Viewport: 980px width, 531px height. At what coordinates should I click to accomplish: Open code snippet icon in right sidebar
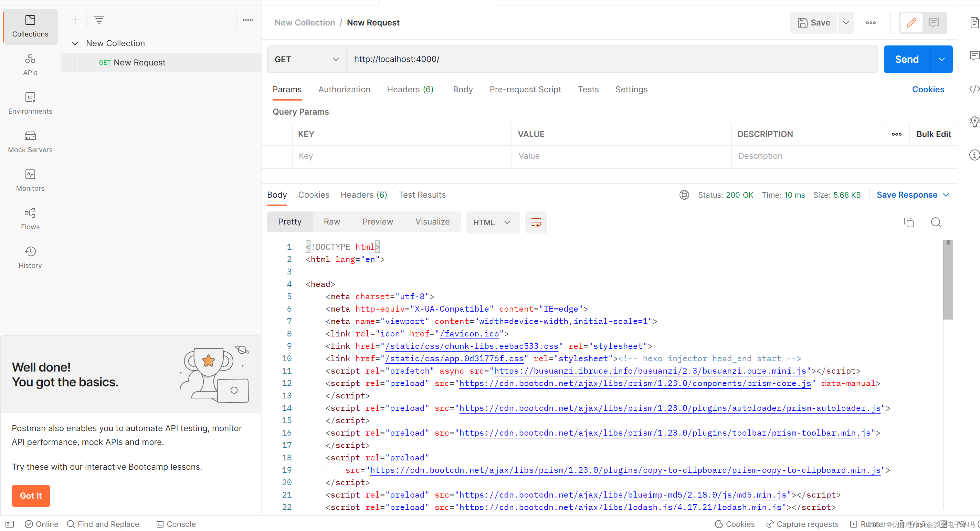coord(974,89)
